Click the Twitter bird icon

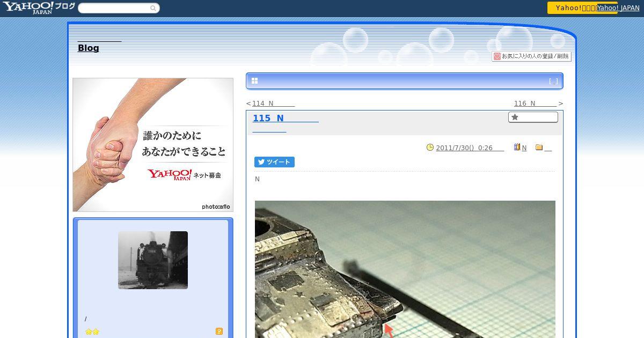coord(261,162)
